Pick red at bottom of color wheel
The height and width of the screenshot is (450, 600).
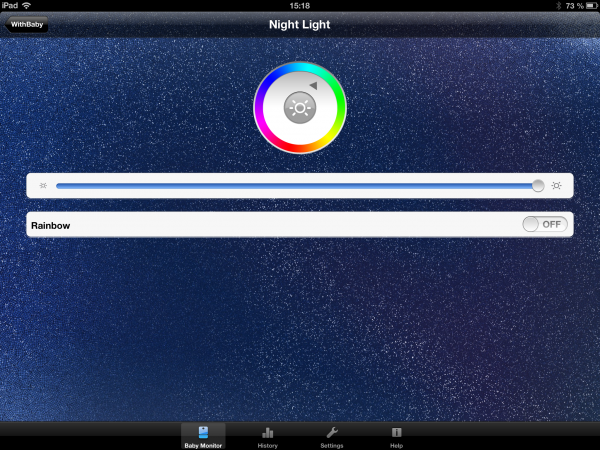coord(300,149)
